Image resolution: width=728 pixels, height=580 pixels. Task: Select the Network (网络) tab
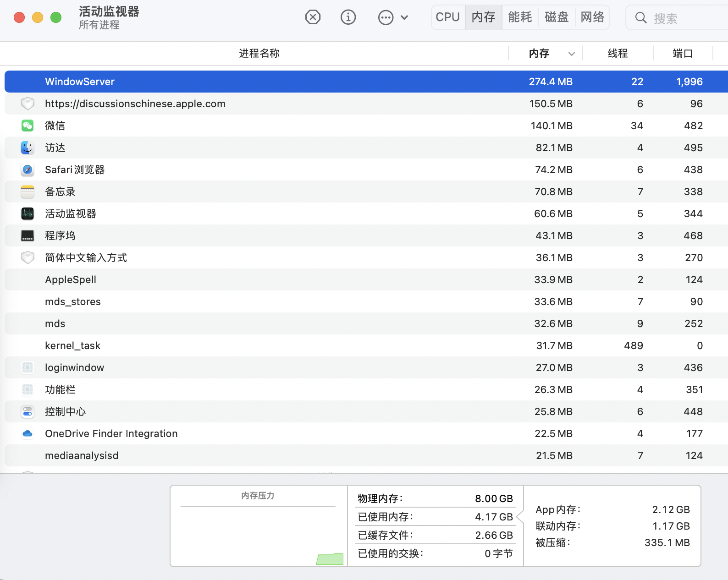(592, 17)
